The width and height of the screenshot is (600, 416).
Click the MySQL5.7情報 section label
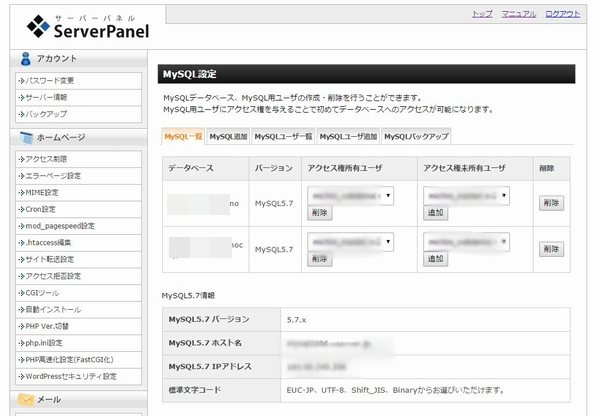click(x=188, y=295)
